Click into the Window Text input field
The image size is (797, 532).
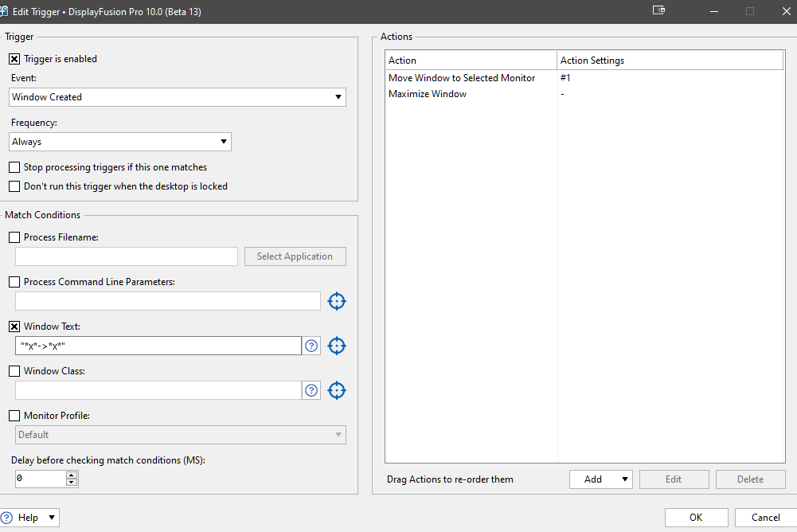point(158,346)
